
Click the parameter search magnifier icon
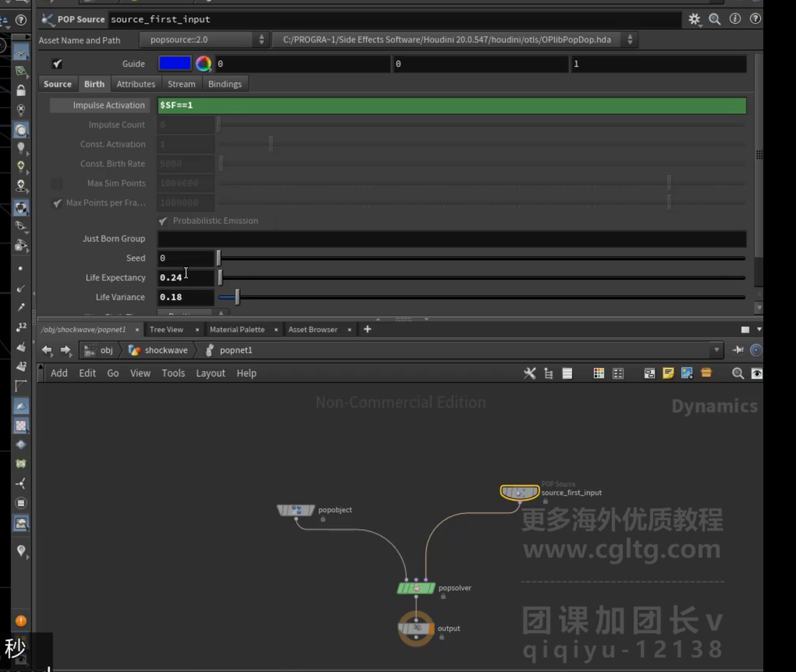point(715,19)
